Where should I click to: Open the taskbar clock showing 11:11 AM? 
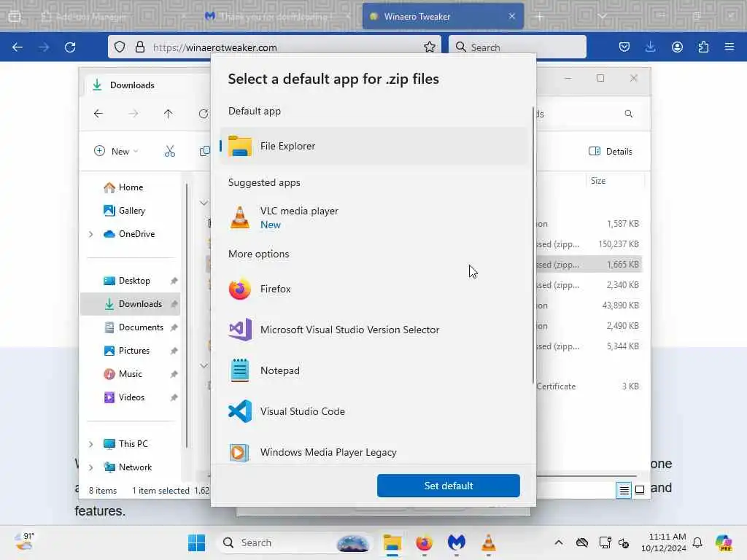pyautogui.click(x=664, y=542)
